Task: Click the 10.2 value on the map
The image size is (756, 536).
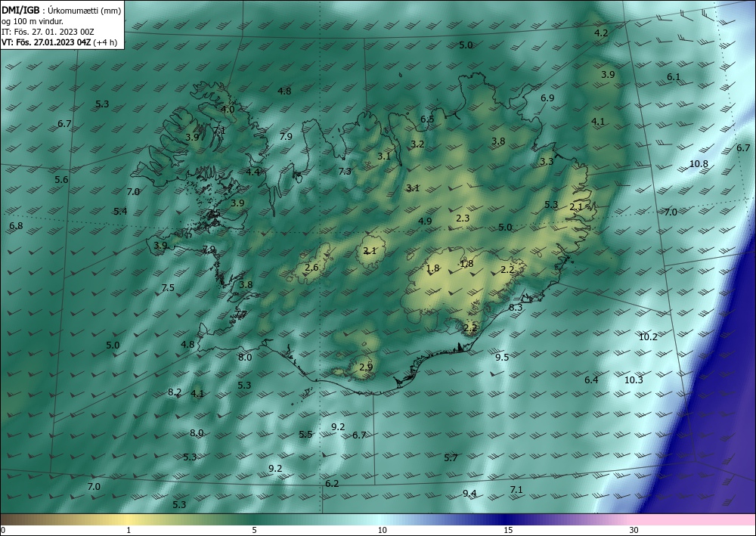Action: point(648,337)
